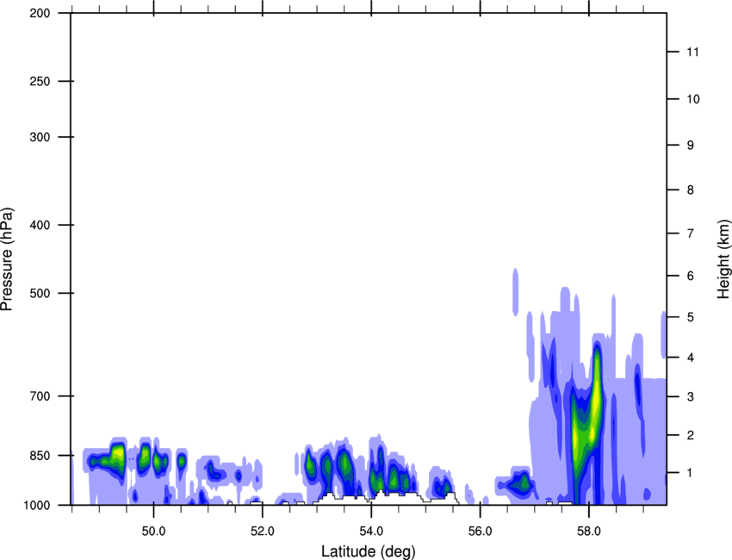This screenshot has width=732, height=560.
Task: Select the 400 pressure tick label
Action: click(40, 225)
